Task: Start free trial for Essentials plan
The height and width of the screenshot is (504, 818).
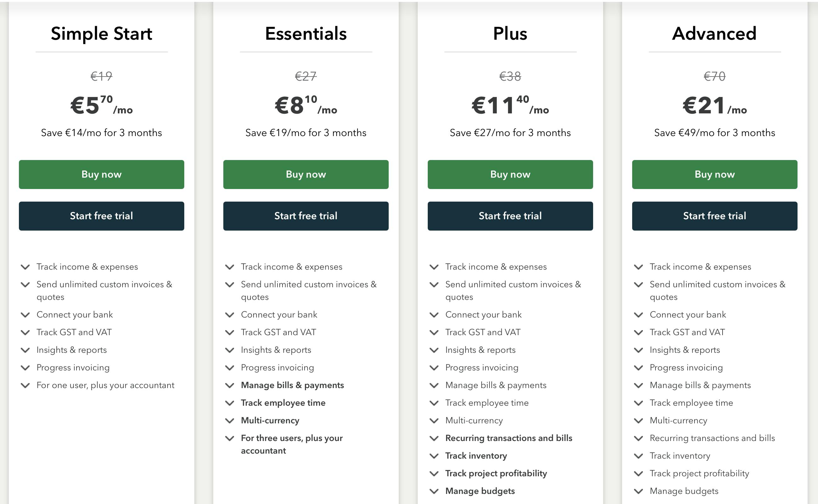Action: pyautogui.click(x=306, y=216)
